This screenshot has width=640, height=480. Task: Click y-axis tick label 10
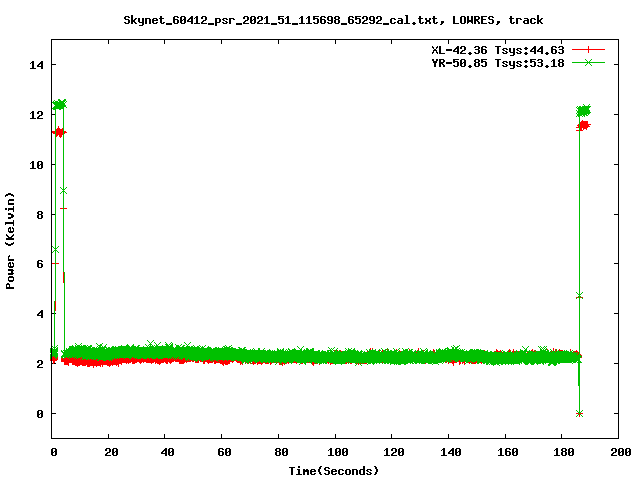pyautogui.click(x=36, y=164)
